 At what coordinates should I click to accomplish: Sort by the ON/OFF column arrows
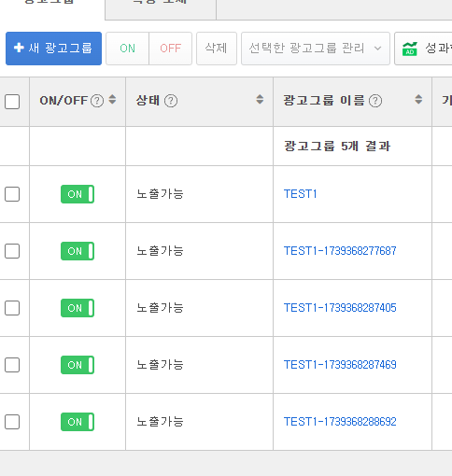point(112,100)
